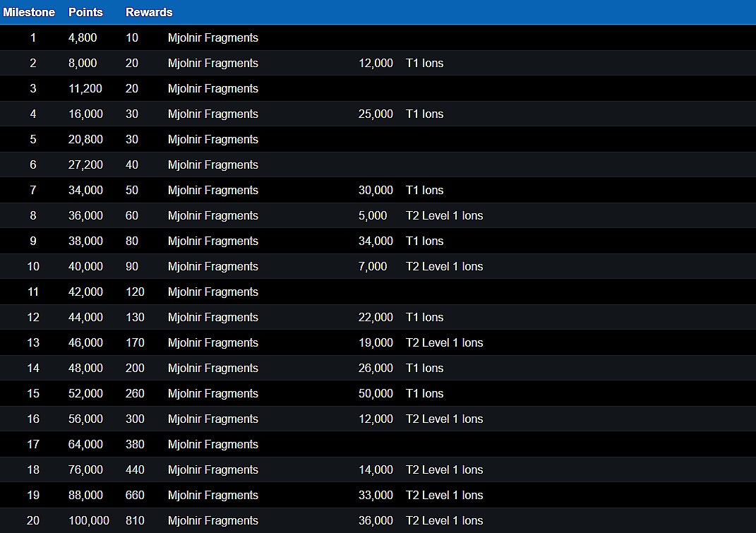Image resolution: width=756 pixels, height=533 pixels.
Task: Click the 7,000 T2 Ions amount
Action: click(x=373, y=266)
